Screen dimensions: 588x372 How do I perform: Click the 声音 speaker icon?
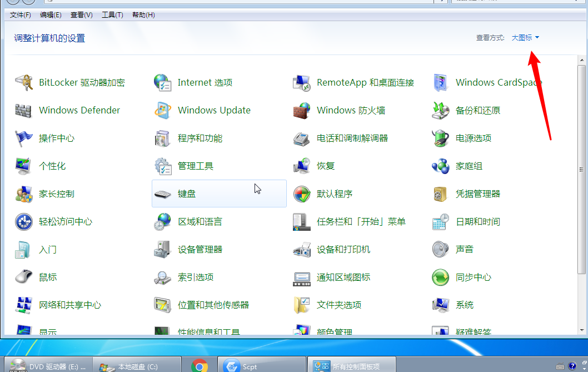[441, 250]
